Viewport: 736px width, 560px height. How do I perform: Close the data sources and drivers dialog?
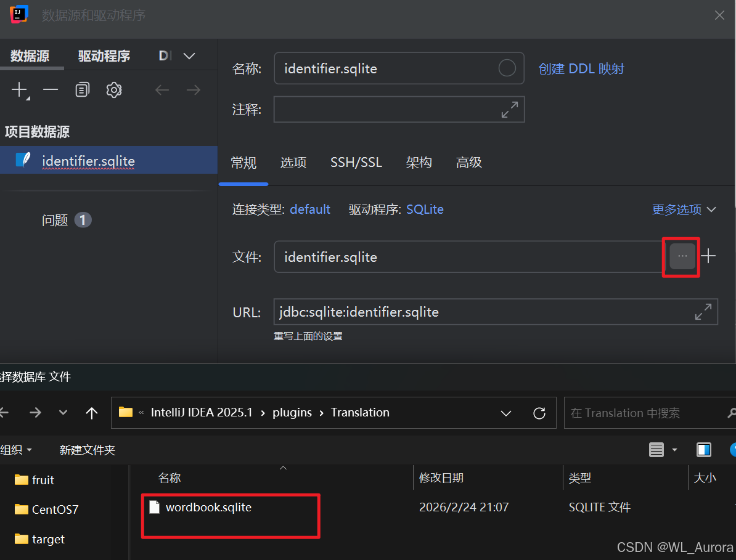[719, 15]
